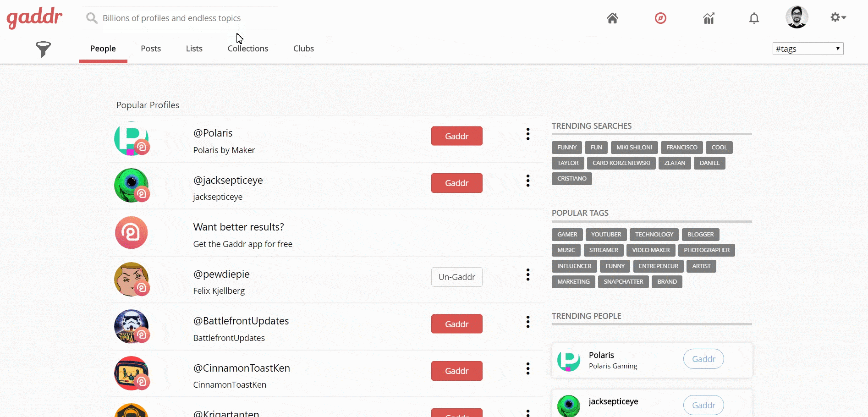Screen dimensions: 868x417
Task: Select the STREAMER popular tag
Action: [x=604, y=250]
